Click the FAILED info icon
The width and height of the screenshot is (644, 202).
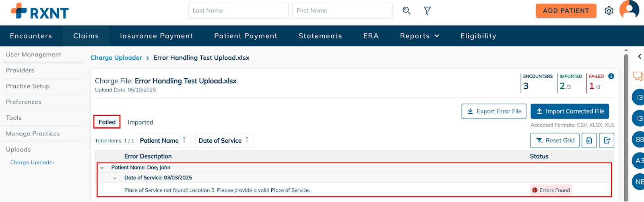click(x=611, y=76)
